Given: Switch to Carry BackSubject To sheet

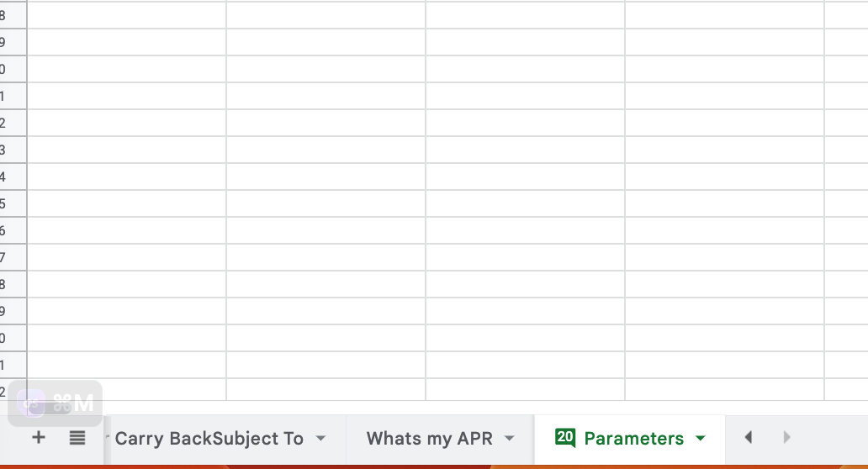Looking at the screenshot, I should click(209, 439).
